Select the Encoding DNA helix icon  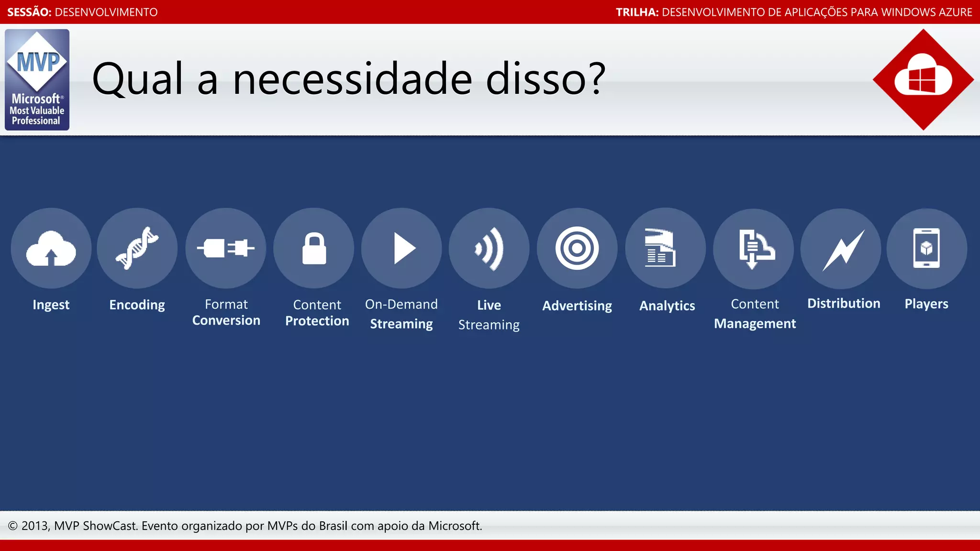[137, 248]
